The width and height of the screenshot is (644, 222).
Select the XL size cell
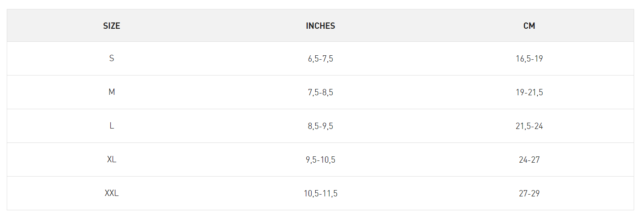112,160
